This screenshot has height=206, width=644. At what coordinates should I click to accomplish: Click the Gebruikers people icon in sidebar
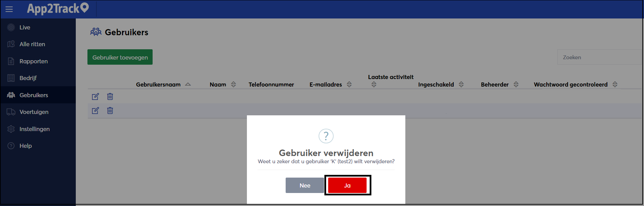[11, 95]
